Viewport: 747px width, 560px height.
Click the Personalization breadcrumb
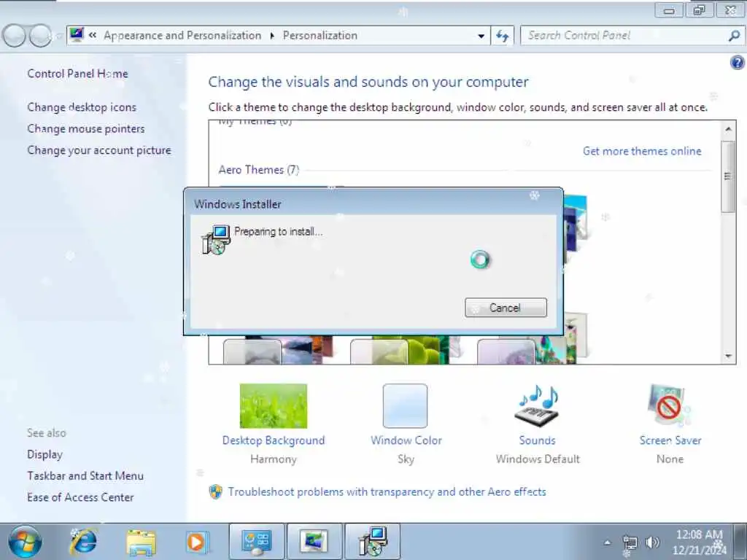point(320,36)
